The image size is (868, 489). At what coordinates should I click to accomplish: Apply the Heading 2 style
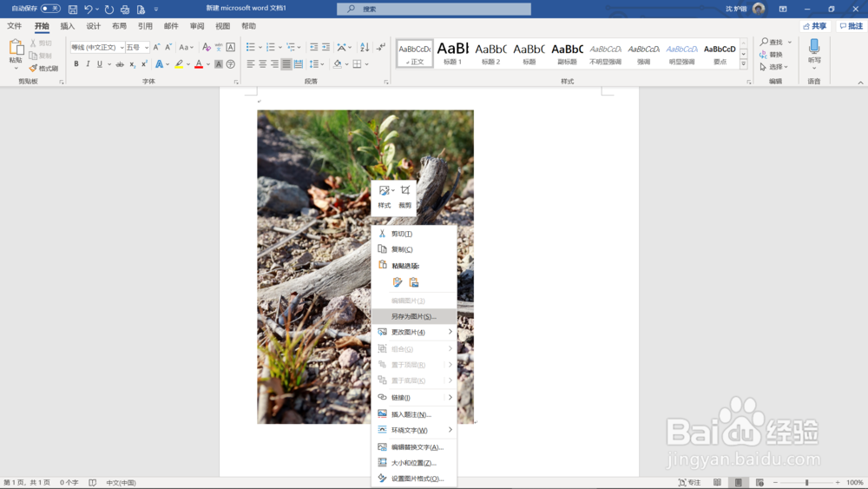pos(490,54)
